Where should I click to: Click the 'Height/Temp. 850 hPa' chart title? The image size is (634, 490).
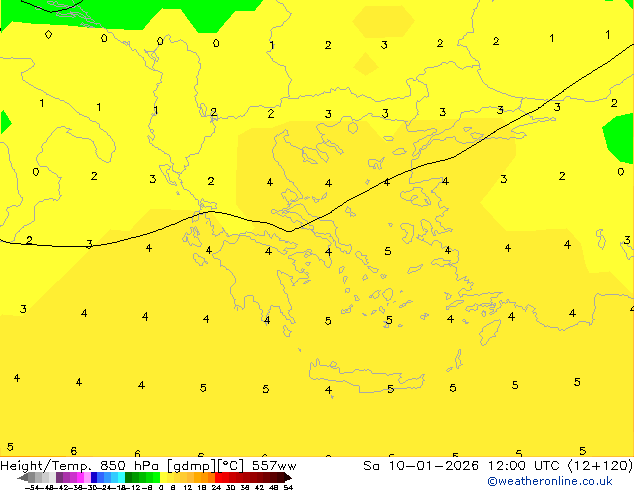[80, 466]
